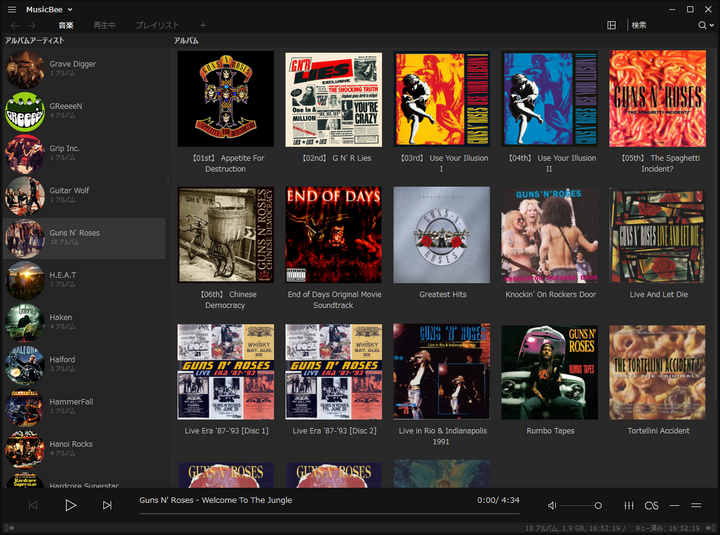Open Live in Rio & Indianapolis cover
This screenshot has width=720, height=535.
point(441,372)
